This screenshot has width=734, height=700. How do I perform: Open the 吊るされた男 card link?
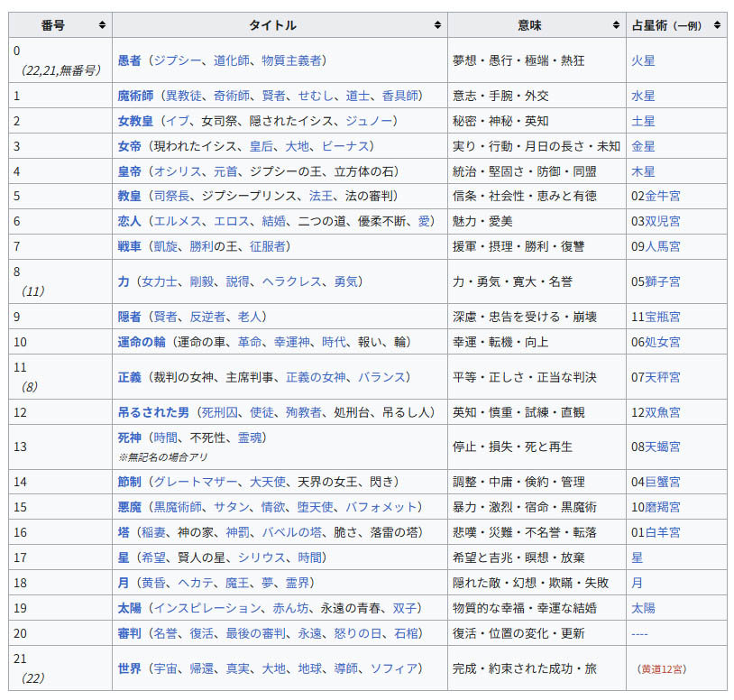[x=154, y=412]
